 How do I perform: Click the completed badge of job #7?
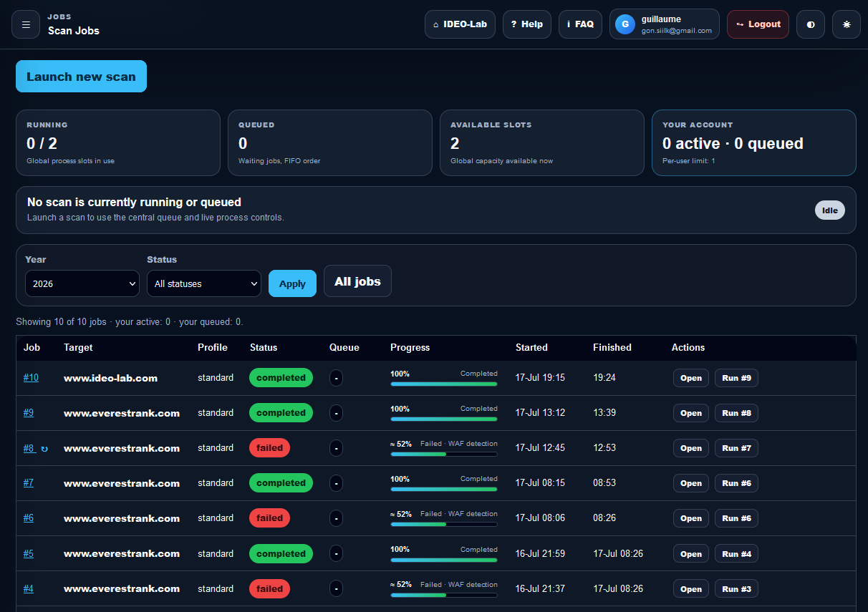click(x=281, y=483)
